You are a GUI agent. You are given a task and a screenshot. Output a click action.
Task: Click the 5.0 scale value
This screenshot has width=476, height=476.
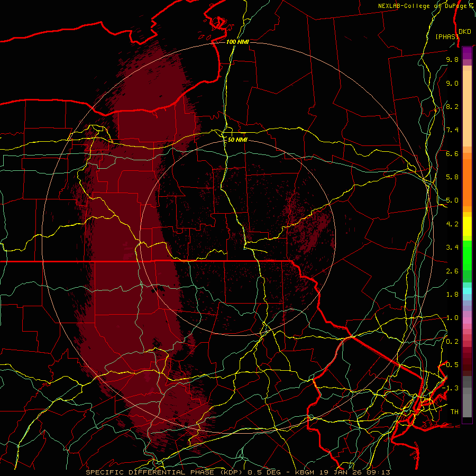click(452, 200)
